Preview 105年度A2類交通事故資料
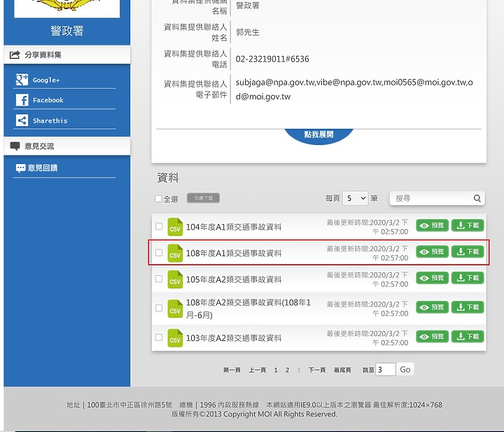504x432 pixels. click(432, 278)
